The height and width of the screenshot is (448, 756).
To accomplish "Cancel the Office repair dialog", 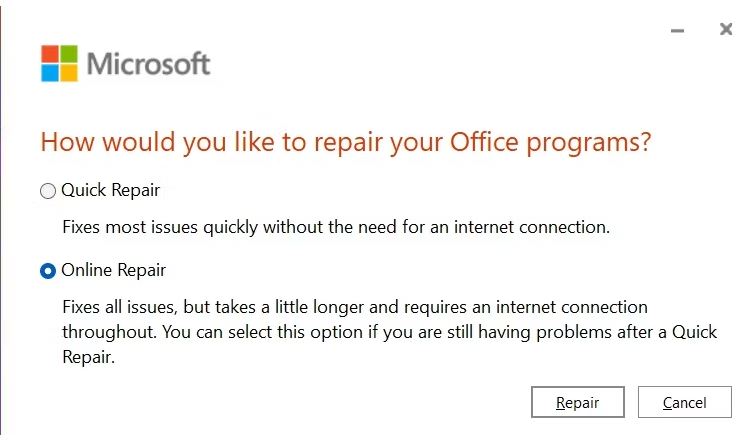I will 685,402.
